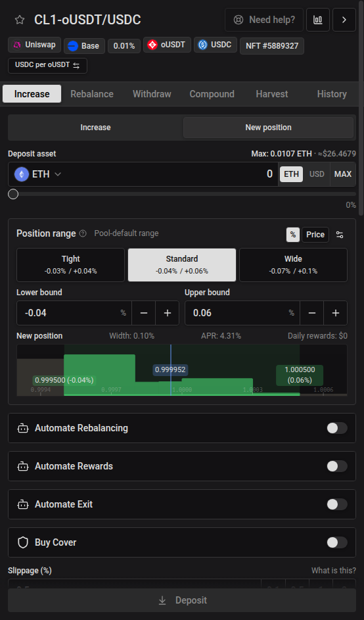This screenshot has width=364, height=620.
Task: Decrease the lower bound with minus
Action: (144, 313)
